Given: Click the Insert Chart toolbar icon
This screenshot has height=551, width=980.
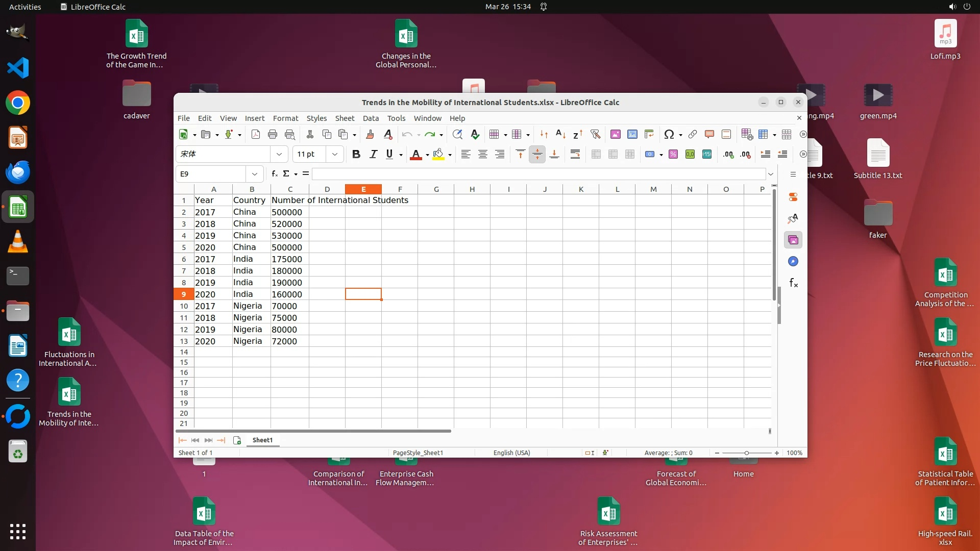Looking at the screenshot, I should coord(632,134).
